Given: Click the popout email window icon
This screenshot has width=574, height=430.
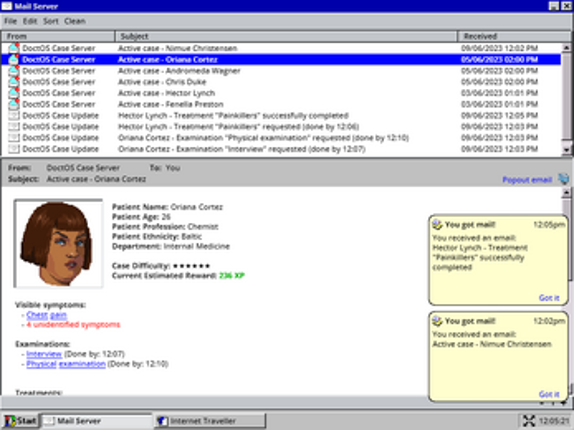Looking at the screenshot, I should [563, 179].
